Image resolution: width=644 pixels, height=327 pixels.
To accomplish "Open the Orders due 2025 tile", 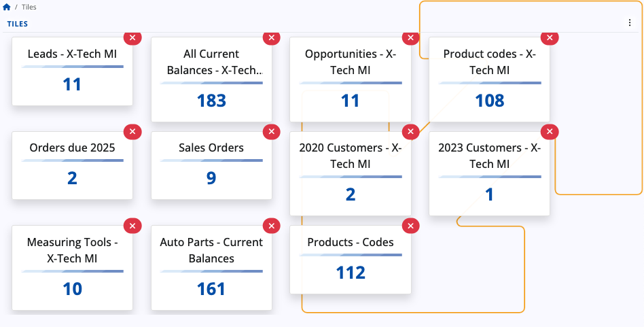I will pos(72,165).
